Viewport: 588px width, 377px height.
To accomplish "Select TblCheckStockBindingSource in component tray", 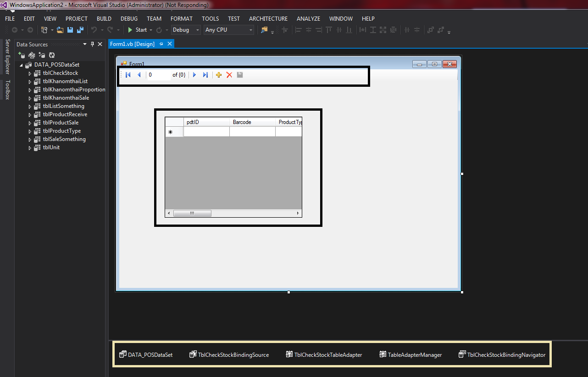I will click(x=229, y=354).
